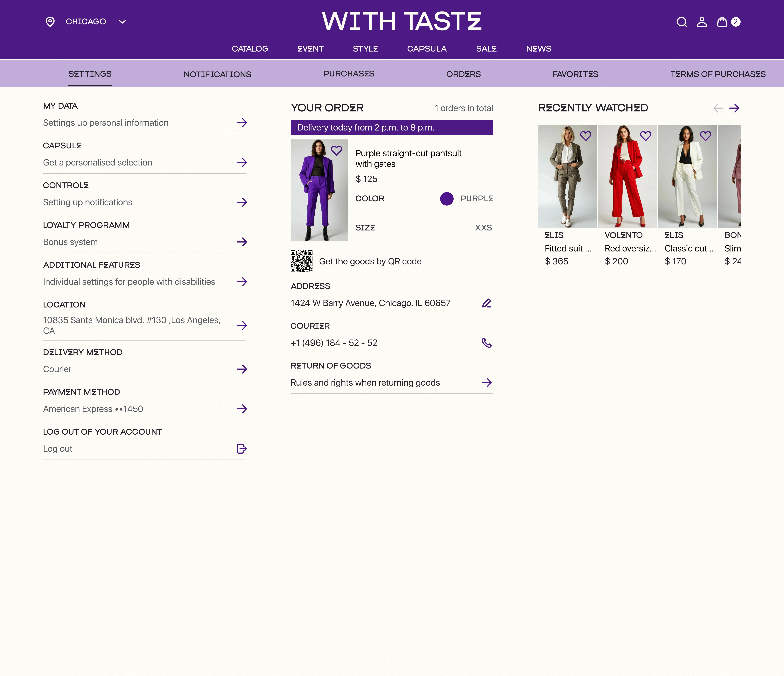Open the Sale menu item
Image resolution: width=784 pixels, height=676 pixels.
tap(486, 49)
